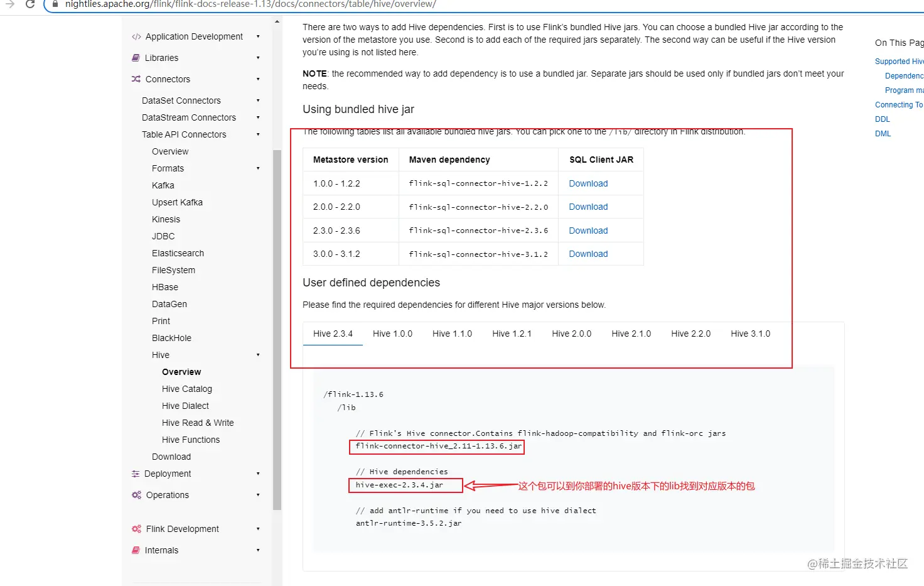Open Table API Connectors Overview
Screen dimensions: 924x586
pyautogui.click(x=170, y=151)
